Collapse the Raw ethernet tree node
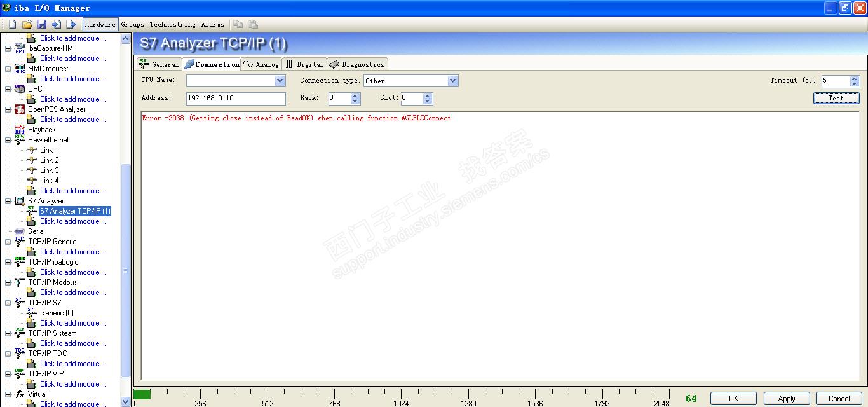Viewport: 868px width, 407px height. pos(8,140)
